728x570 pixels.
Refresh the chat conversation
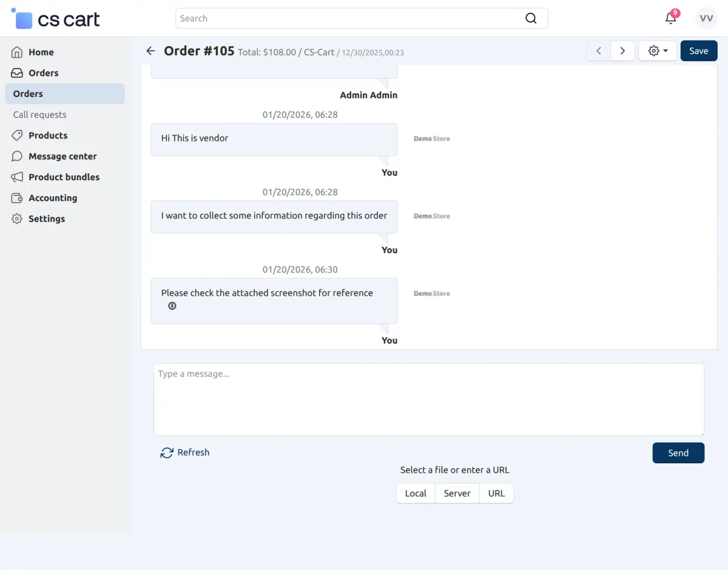click(184, 452)
